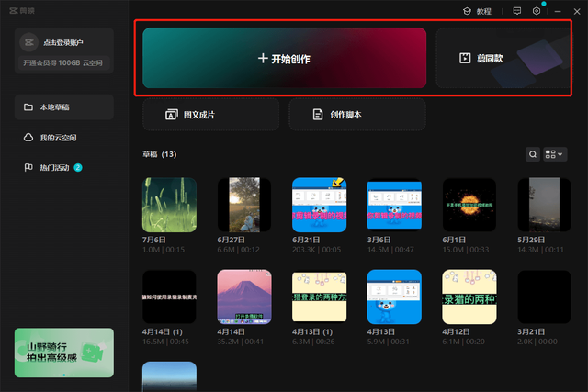Open the feedback message icon

[517, 11]
